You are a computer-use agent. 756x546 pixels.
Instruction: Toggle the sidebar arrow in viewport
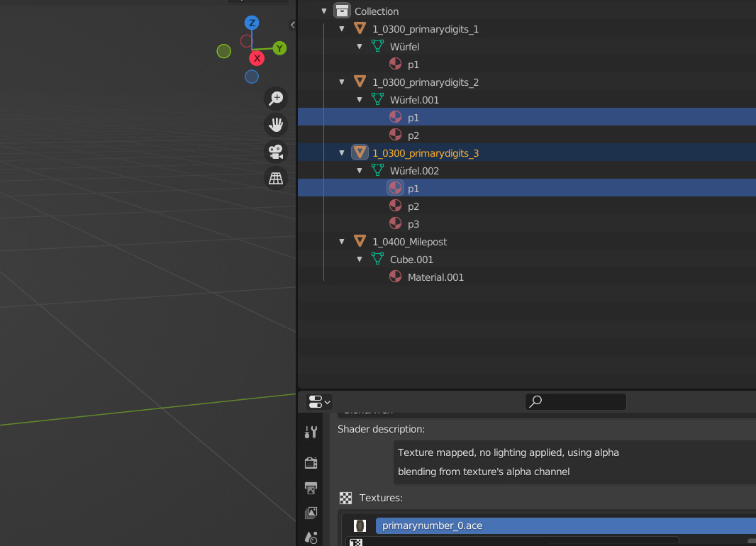pos(292,25)
